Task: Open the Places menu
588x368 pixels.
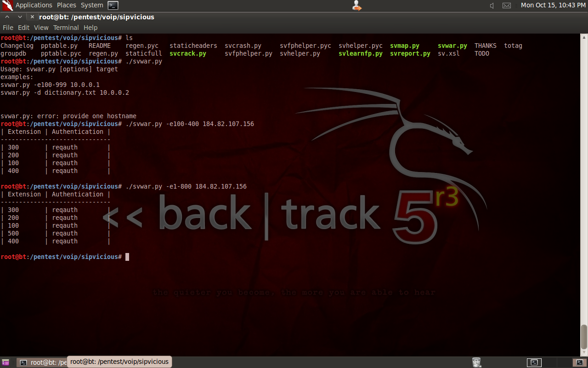Action: [67, 5]
